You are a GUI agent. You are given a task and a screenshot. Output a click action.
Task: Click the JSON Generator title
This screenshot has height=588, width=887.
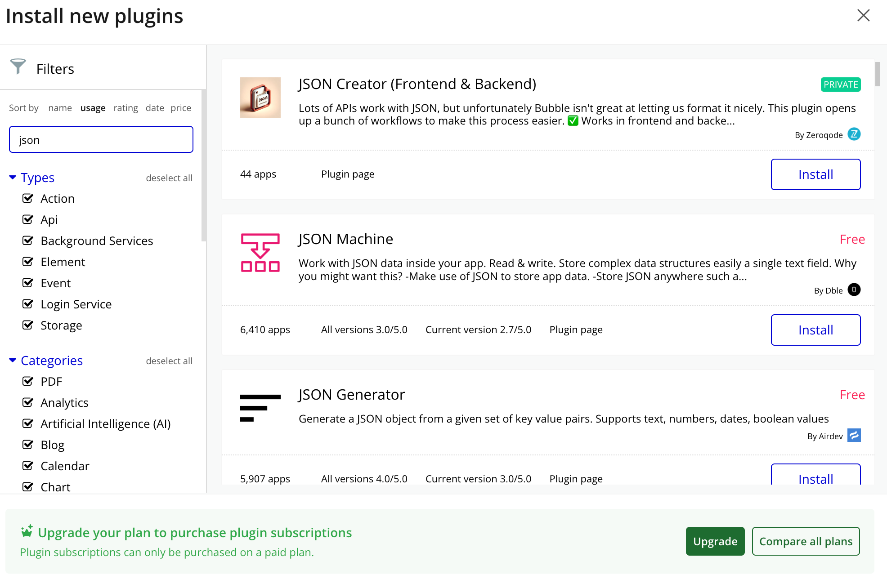tap(352, 395)
